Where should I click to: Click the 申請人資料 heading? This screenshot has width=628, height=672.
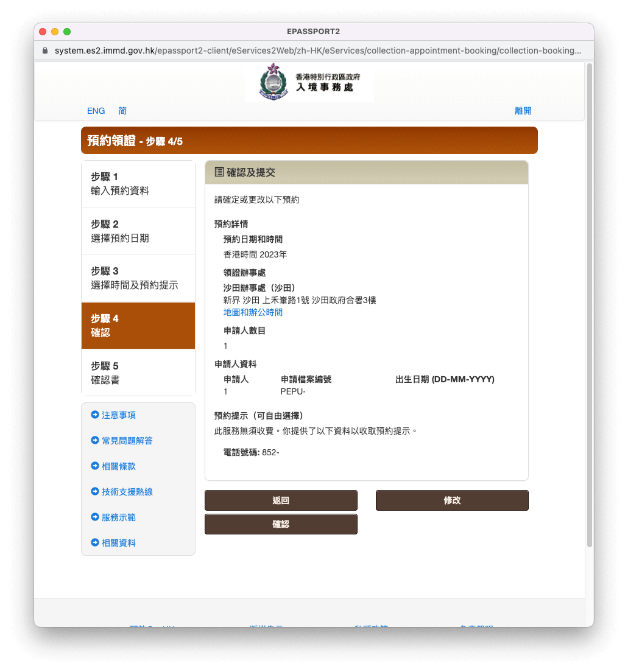tap(236, 364)
